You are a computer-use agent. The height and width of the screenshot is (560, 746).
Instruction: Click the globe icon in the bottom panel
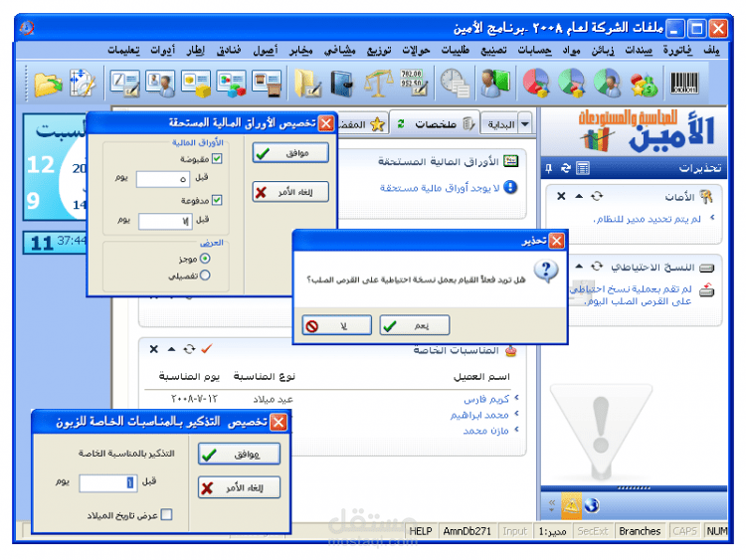point(592,505)
